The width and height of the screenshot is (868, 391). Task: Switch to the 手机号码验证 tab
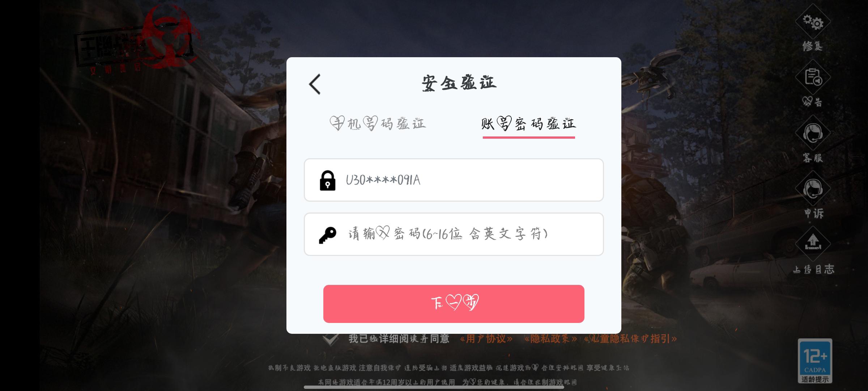click(x=378, y=124)
